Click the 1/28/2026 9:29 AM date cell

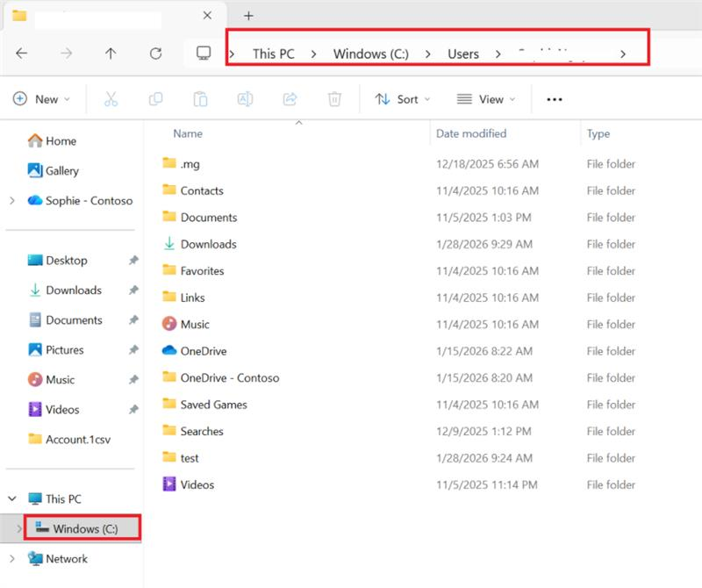click(x=484, y=244)
